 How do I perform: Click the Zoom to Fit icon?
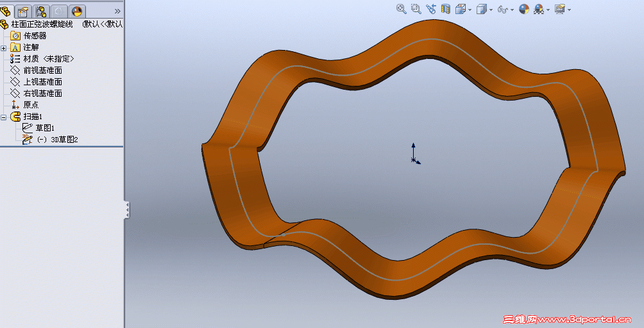point(402,9)
